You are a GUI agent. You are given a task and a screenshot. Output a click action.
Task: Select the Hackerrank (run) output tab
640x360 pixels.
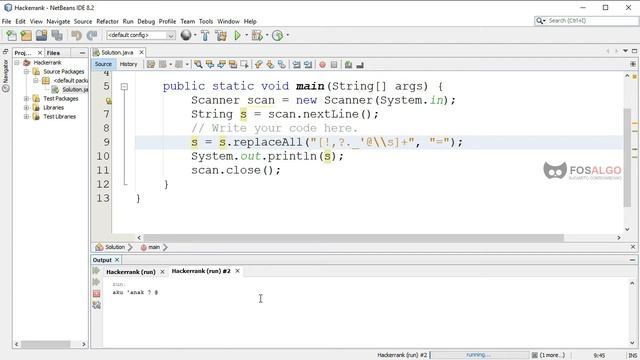click(131, 271)
